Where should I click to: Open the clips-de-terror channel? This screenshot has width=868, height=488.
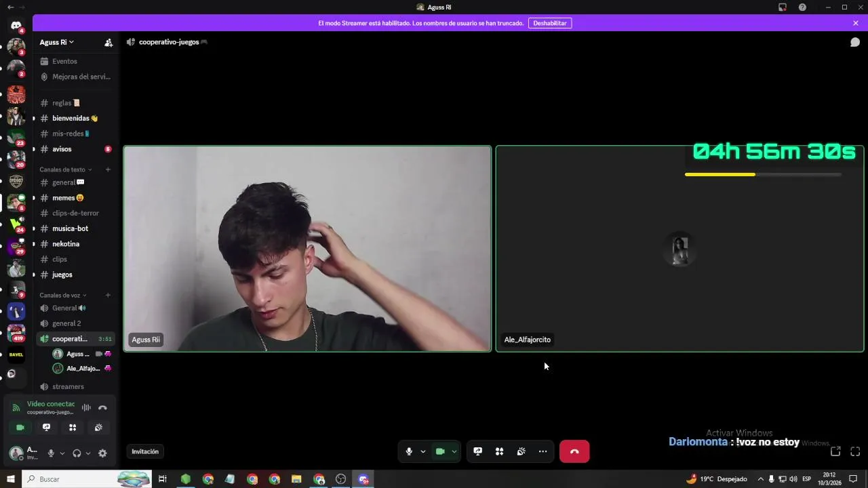point(75,213)
